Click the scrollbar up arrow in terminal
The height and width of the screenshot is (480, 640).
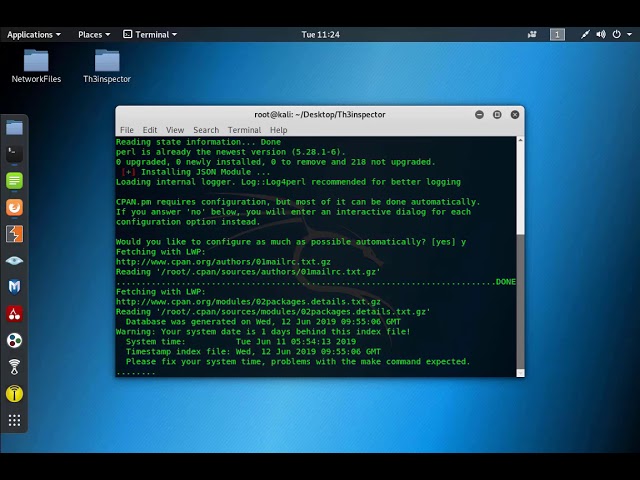520,140
